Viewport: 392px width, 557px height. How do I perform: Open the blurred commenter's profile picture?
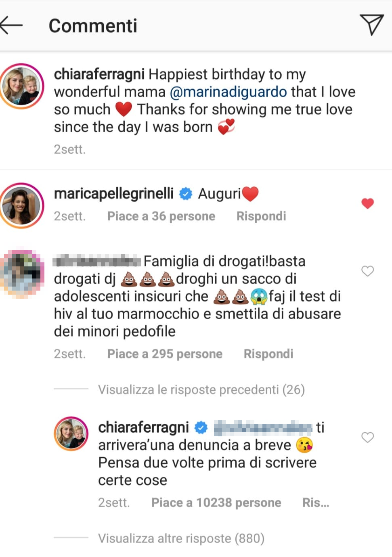point(21,273)
